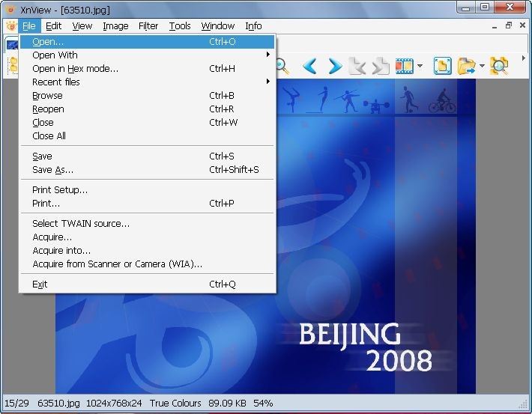532x414 pixels.
Task: Click 1024x768x24 in status bar
Action: tap(114, 404)
